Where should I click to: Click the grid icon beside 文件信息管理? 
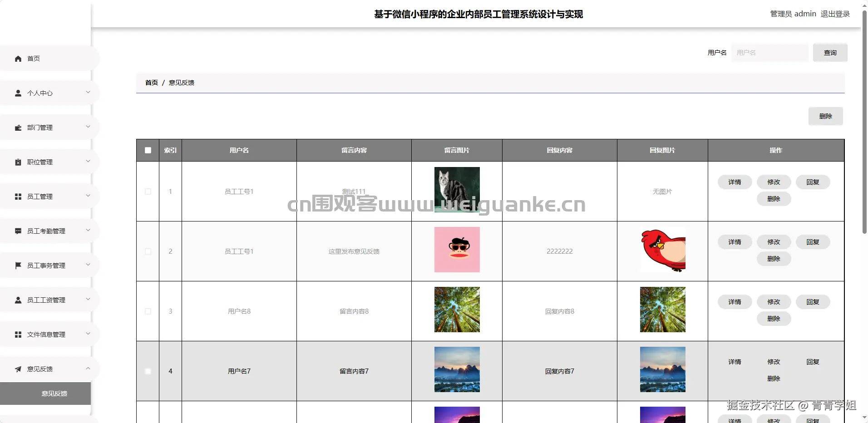[18, 334]
